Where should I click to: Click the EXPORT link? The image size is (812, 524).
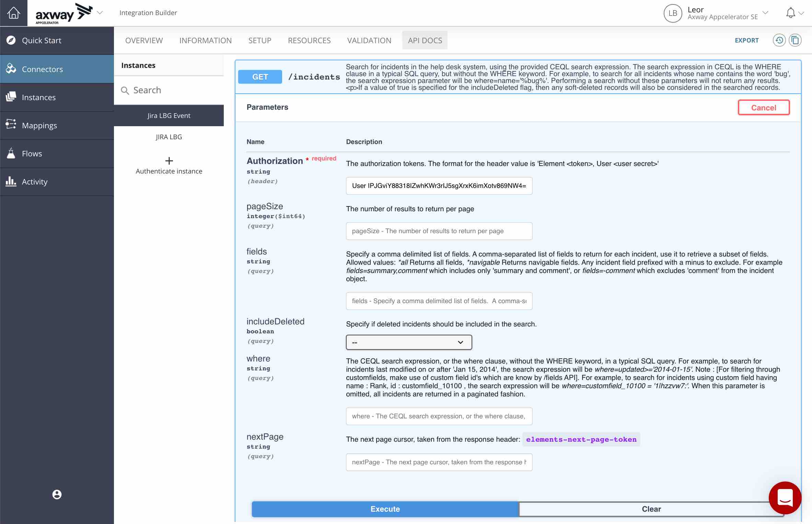pos(746,40)
